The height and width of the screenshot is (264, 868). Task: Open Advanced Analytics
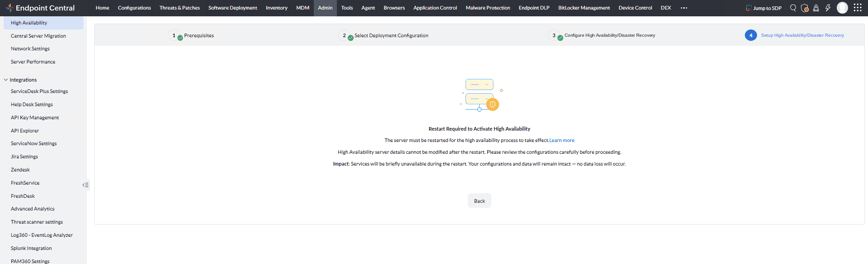[x=33, y=209]
